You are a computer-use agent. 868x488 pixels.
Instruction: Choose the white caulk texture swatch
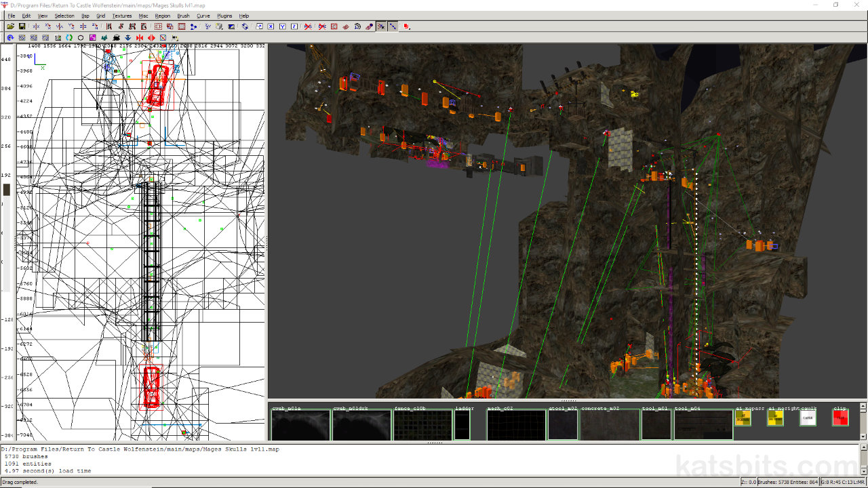coord(808,418)
